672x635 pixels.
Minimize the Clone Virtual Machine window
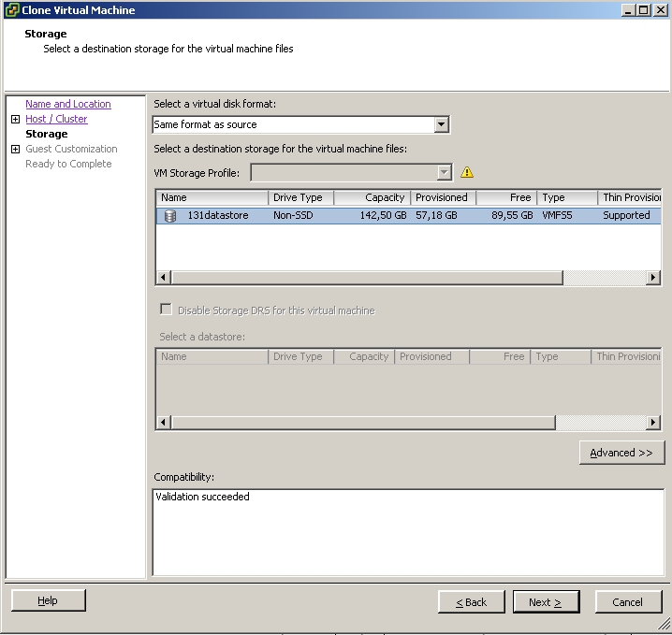(x=628, y=10)
